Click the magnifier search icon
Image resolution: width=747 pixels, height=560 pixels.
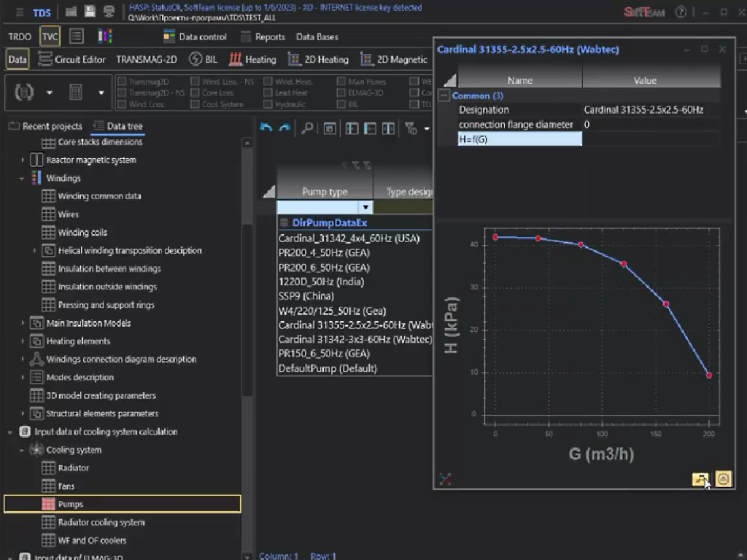point(308,128)
